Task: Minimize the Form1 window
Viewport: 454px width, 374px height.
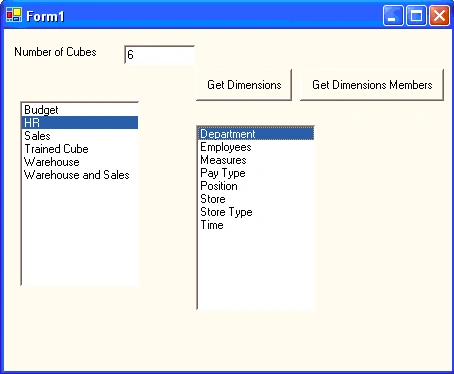Action: point(393,15)
